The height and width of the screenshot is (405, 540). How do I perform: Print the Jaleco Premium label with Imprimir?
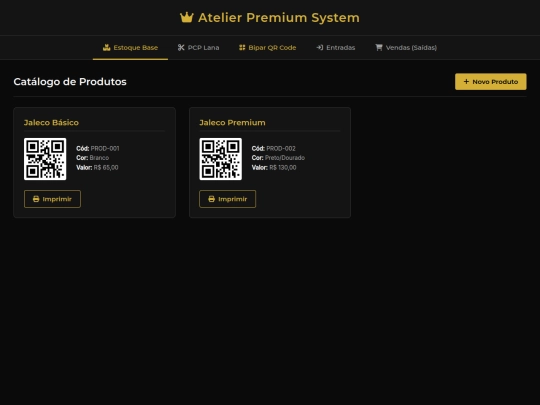pyautogui.click(x=228, y=199)
